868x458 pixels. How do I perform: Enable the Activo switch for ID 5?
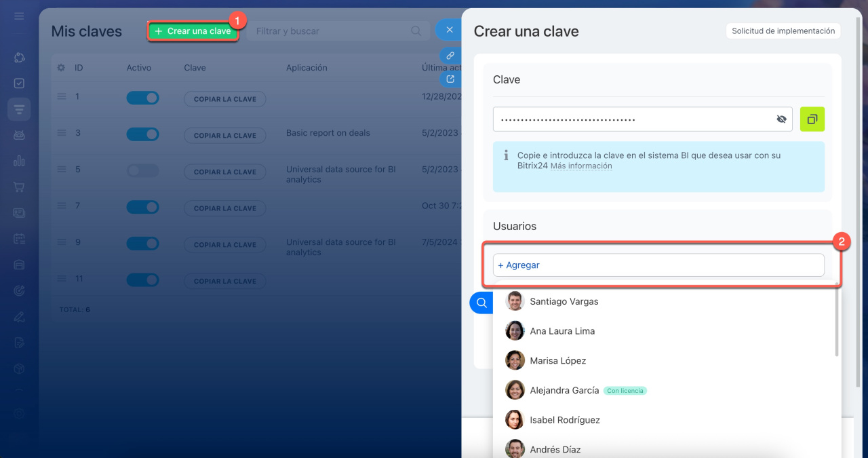tap(142, 171)
